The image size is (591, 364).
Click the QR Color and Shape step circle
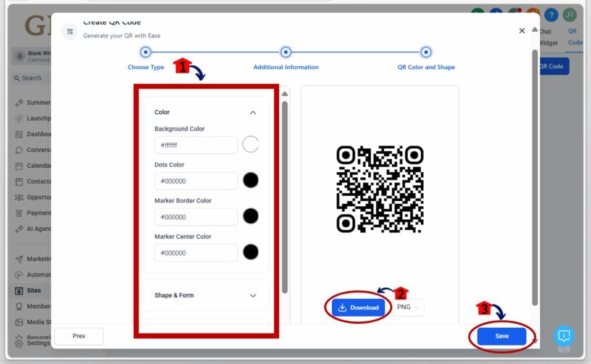pyautogui.click(x=426, y=52)
